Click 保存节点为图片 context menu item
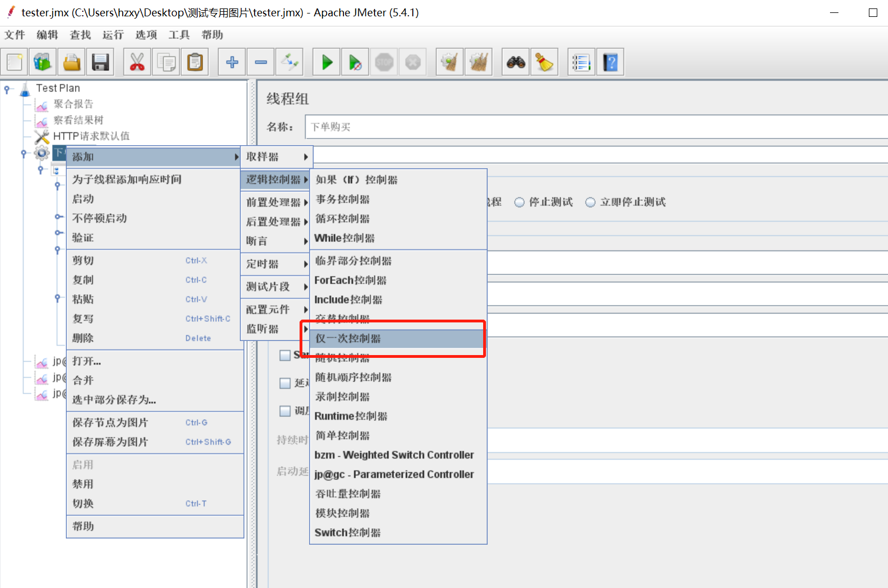The image size is (888, 588). click(x=155, y=423)
